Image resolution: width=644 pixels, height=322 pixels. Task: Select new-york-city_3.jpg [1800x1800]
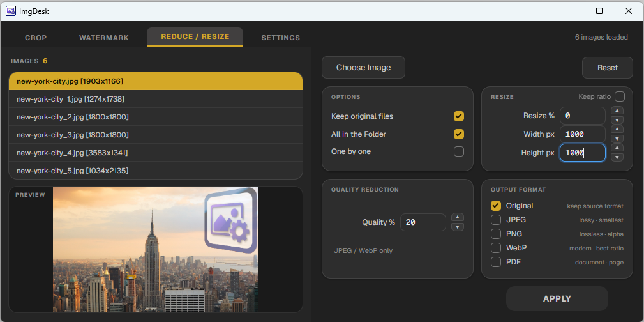pos(156,135)
